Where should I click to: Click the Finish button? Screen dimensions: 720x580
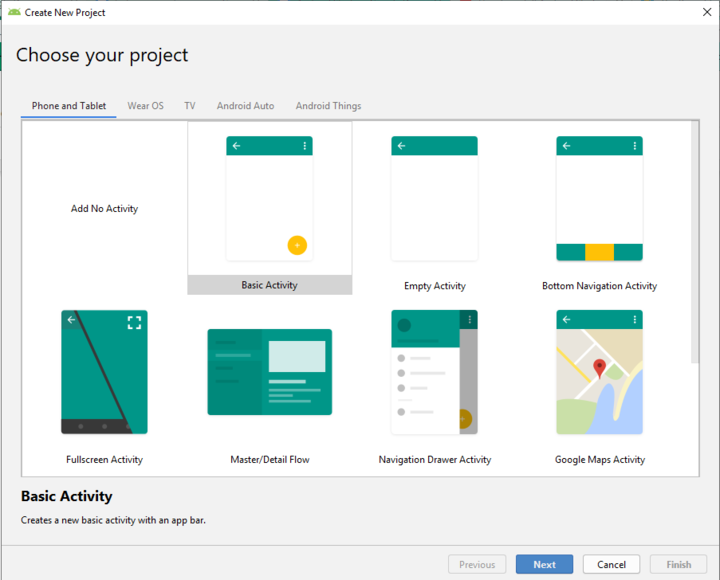(x=678, y=564)
